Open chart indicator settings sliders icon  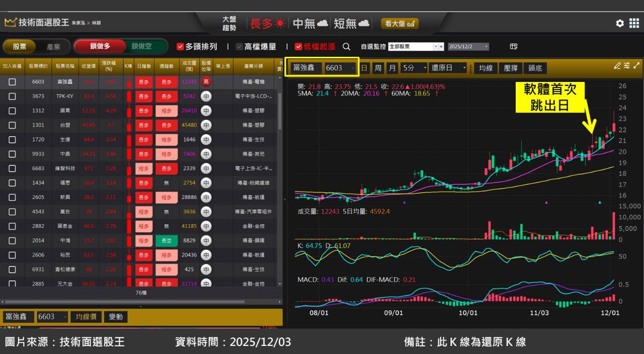(627, 66)
